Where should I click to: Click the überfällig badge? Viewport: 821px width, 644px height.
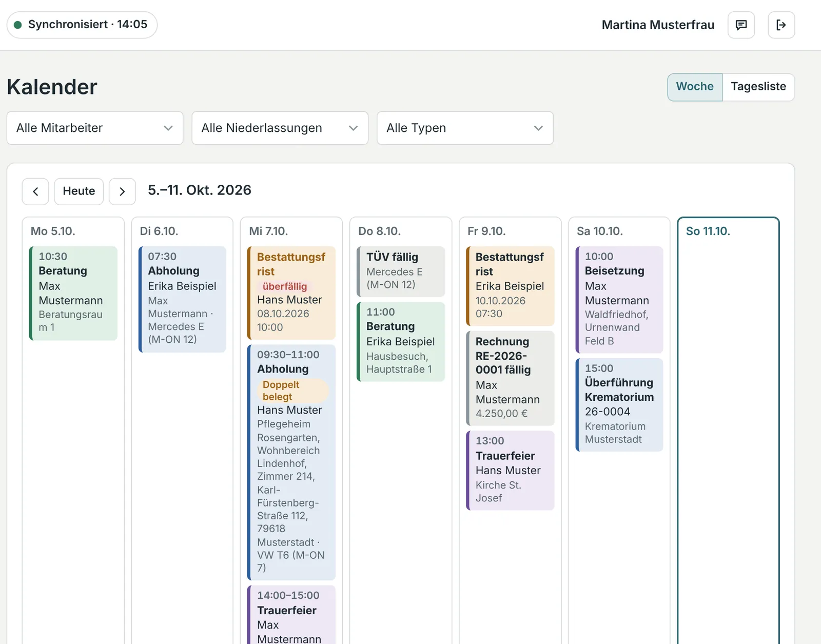(x=285, y=286)
